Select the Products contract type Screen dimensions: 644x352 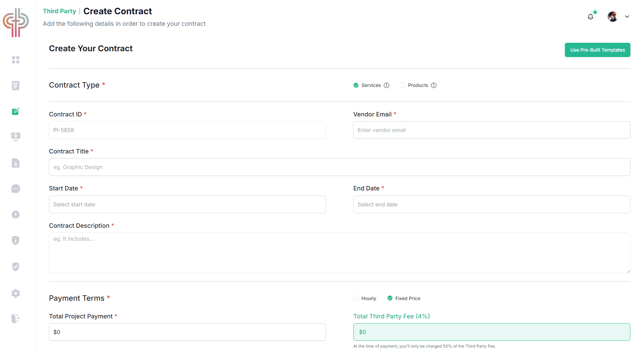click(402, 85)
